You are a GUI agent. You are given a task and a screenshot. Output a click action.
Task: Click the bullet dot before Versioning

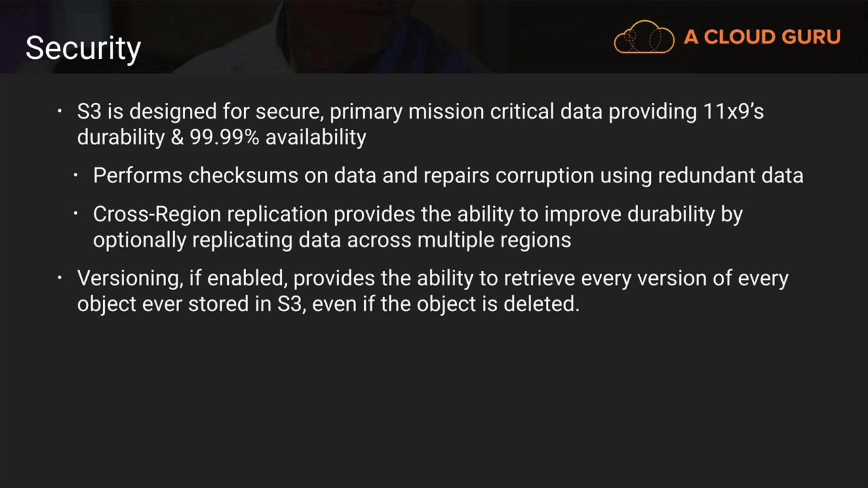pos(60,278)
